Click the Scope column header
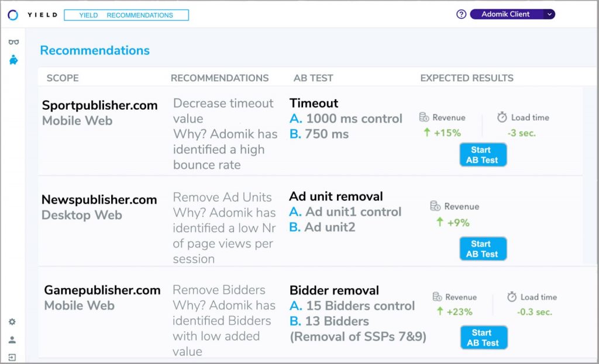599x364 pixels. click(x=63, y=78)
